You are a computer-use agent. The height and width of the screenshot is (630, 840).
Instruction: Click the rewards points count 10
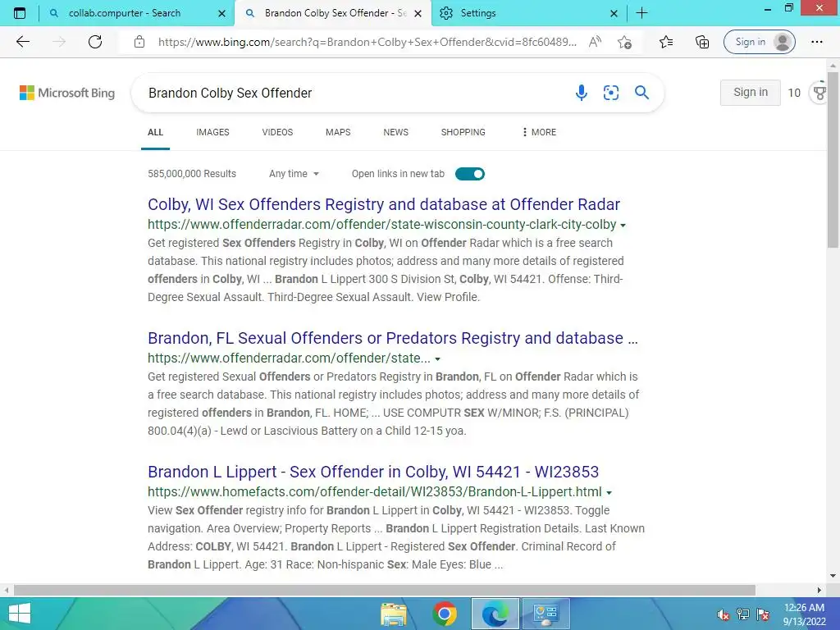pos(794,93)
